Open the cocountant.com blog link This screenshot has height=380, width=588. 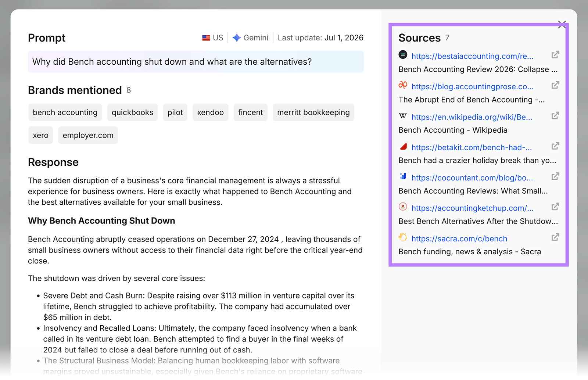pyautogui.click(x=472, y=178)
